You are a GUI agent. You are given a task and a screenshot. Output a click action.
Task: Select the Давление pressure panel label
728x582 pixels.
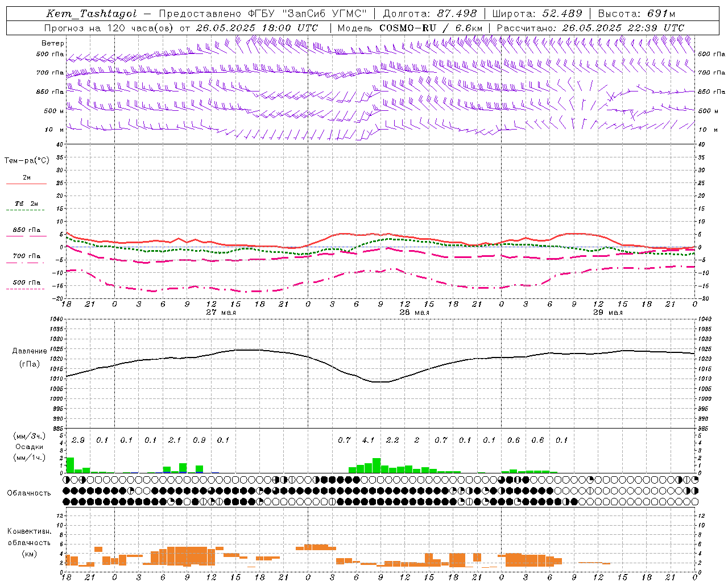(30, 351)
